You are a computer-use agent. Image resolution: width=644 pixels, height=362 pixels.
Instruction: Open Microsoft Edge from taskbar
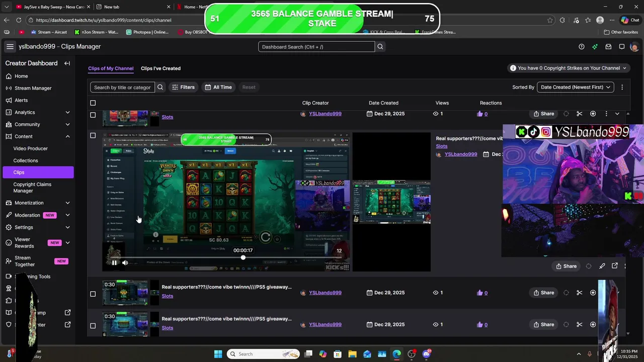tap(396, 354)
